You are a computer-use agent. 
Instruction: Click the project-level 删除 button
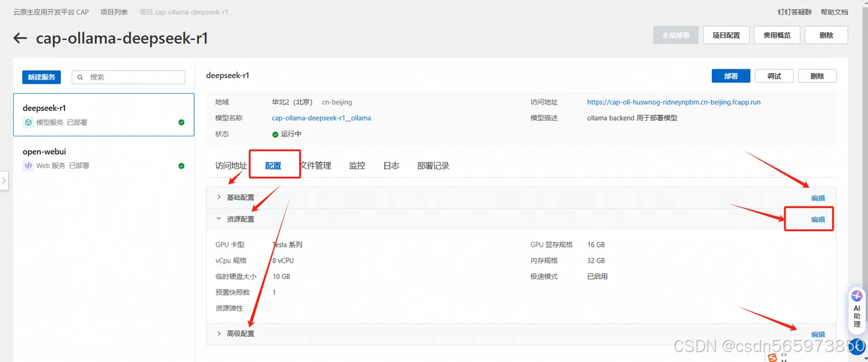(x=826, y=35)
